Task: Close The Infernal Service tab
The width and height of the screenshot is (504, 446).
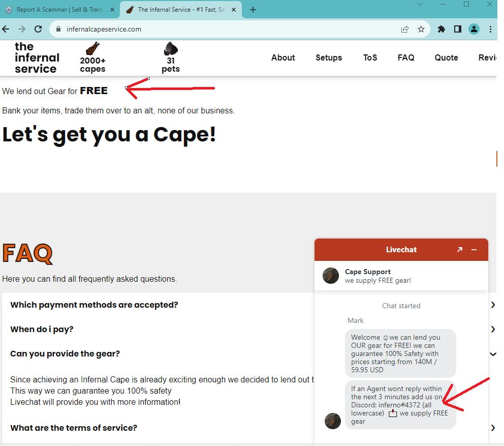Action: pos(234,10)
